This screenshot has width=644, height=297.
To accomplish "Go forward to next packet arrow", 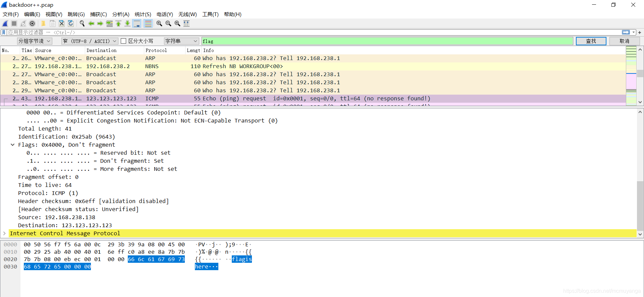I will [100, 23].
